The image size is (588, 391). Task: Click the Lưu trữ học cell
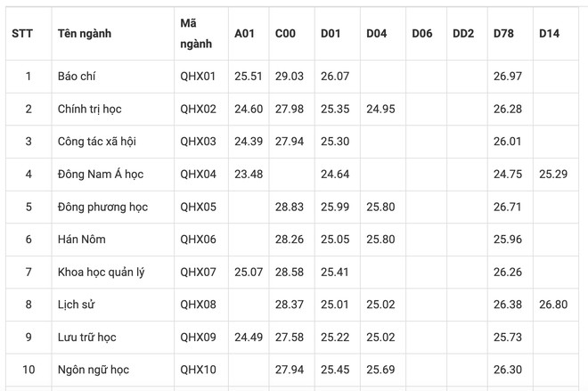[x=86, y=338]
